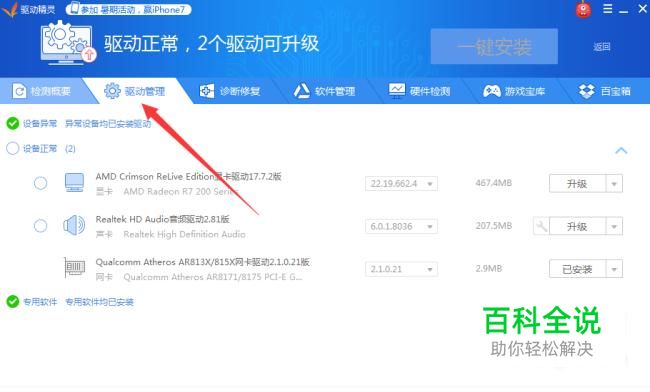This screenshot has height=392, width=650.
Task: Open the 硬件检测 tab
Action: point(419,91)
